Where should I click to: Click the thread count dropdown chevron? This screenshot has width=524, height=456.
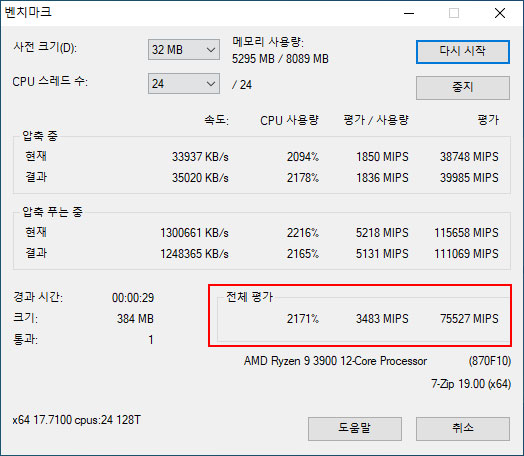[211, 84]
